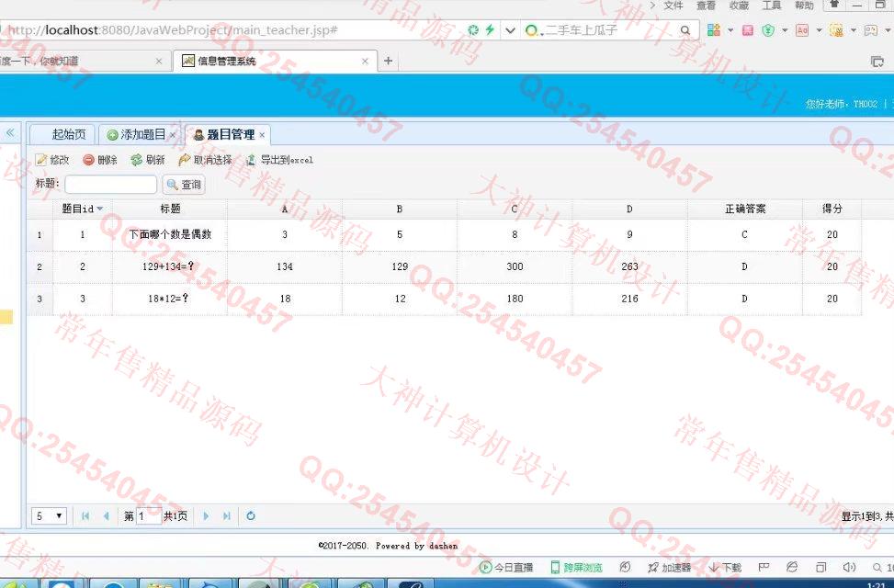Viewport: 894px width, 588px height.
Task: Click the 查询 search button
Action: [x=184, y=185]
